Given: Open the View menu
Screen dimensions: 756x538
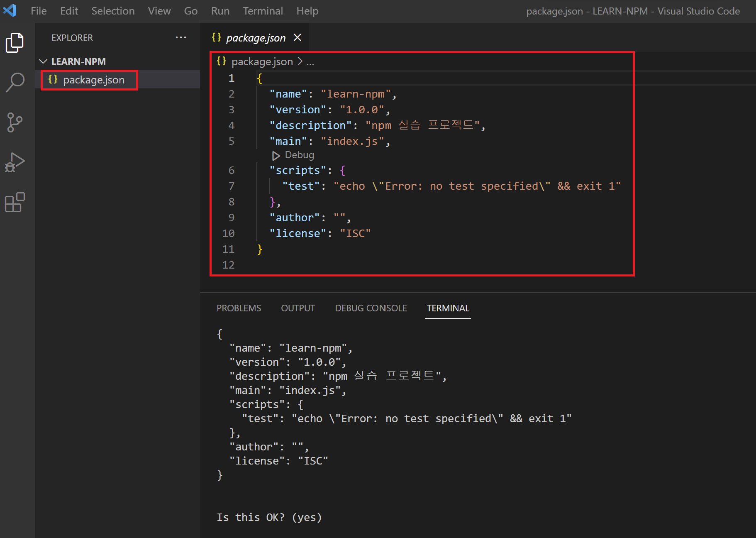Looking at the screenshot, I should (159, 11).
